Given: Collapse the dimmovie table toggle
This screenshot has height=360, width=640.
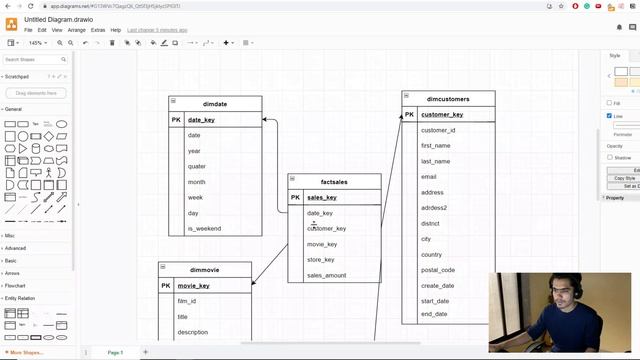Looking at the screenshot, I should (163, 267).
